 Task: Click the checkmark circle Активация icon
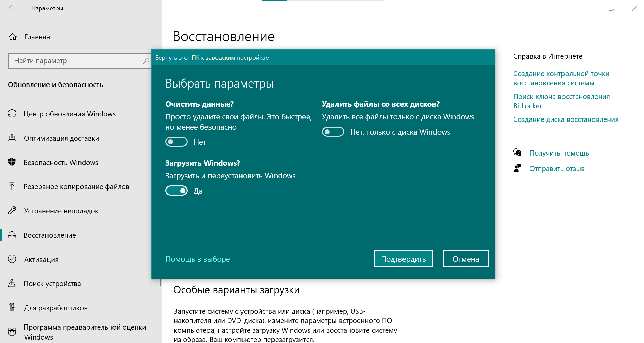pyautogui.click(x=12, y=259)
